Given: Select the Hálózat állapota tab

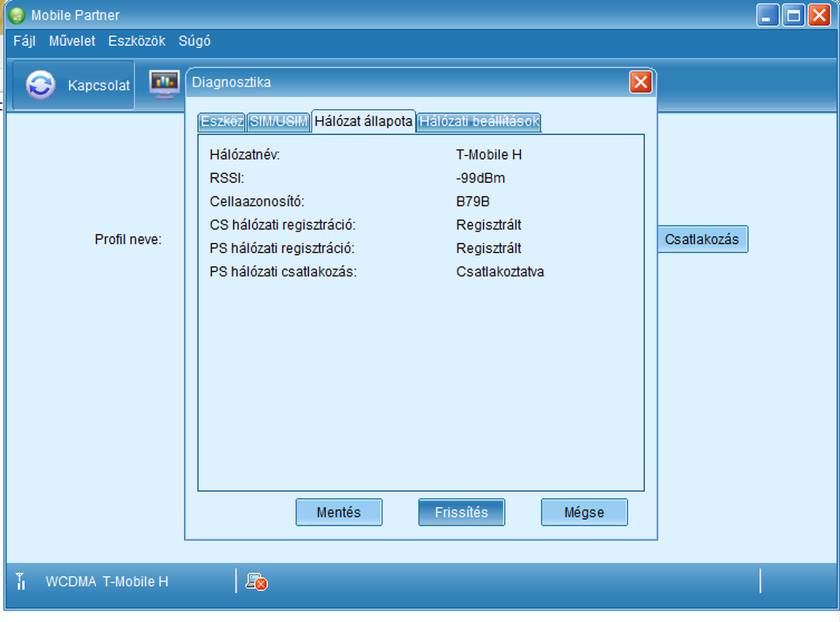Looking at the screenshot, I should (x=364, y=121).
